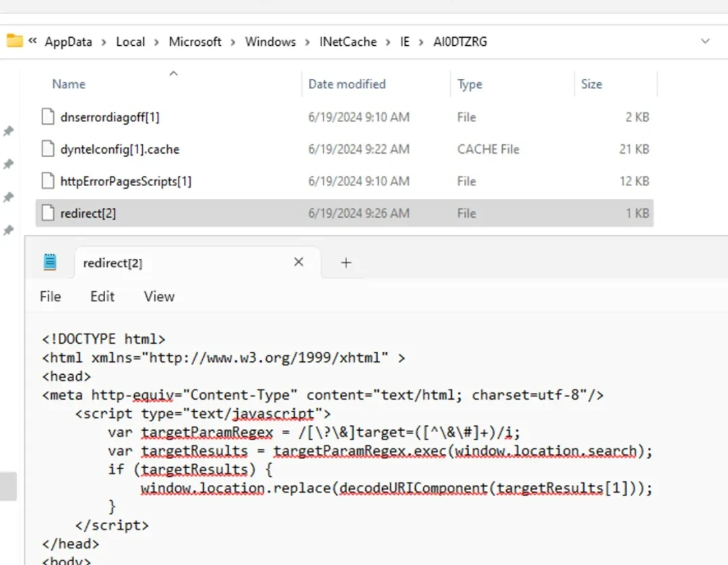Close the redirect[2] Notepad tab
Viewport: 728px width, 565px height.
point(299,262)
